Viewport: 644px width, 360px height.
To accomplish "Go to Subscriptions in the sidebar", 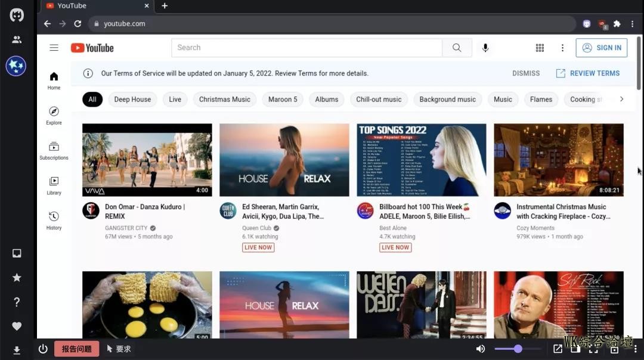I will coord(54,150).
